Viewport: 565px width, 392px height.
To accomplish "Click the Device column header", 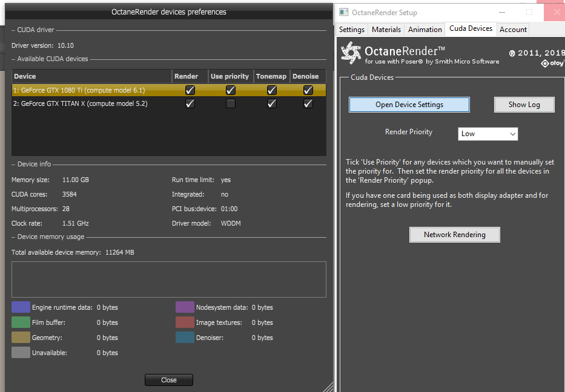I will coord(92,76).
